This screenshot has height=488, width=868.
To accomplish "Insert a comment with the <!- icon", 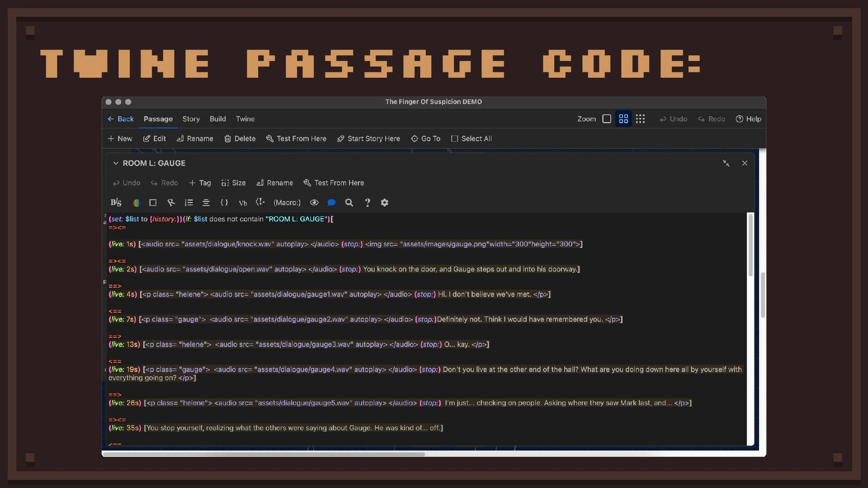I will click(260, 202).
